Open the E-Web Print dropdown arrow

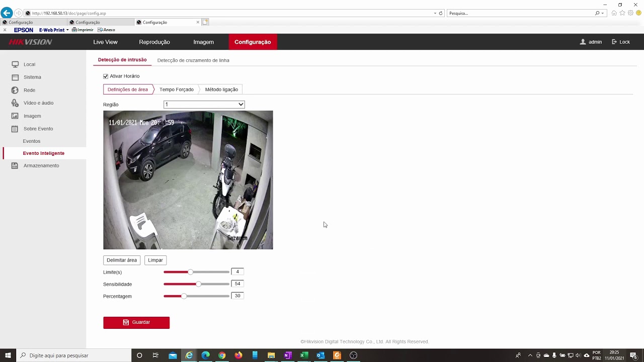point(67,30)
